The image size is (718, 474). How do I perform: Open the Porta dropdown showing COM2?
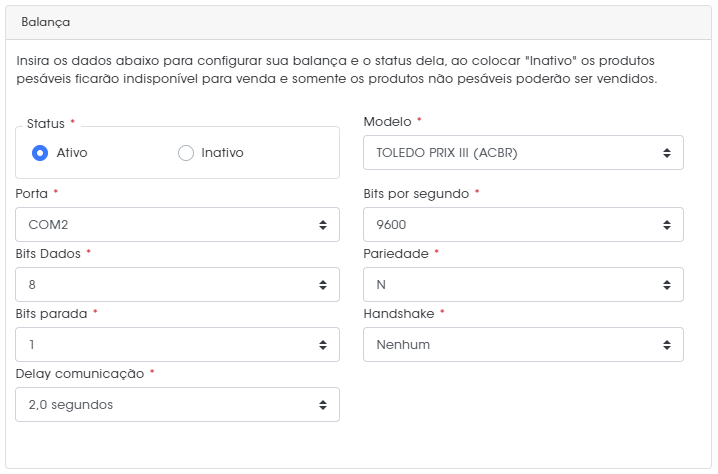click(177, 224)
